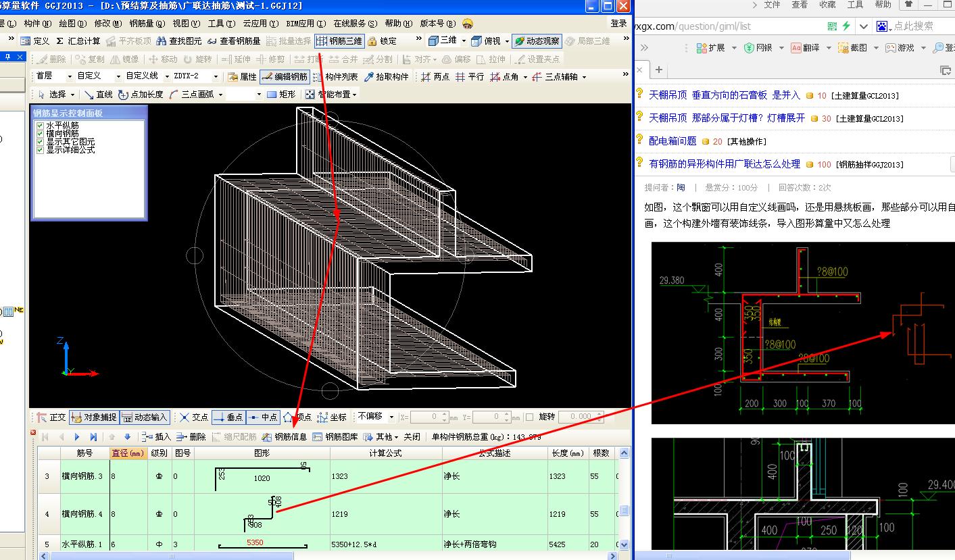
Task: Click the lightning speed-mode icon in browser
Action: (846, 26)
